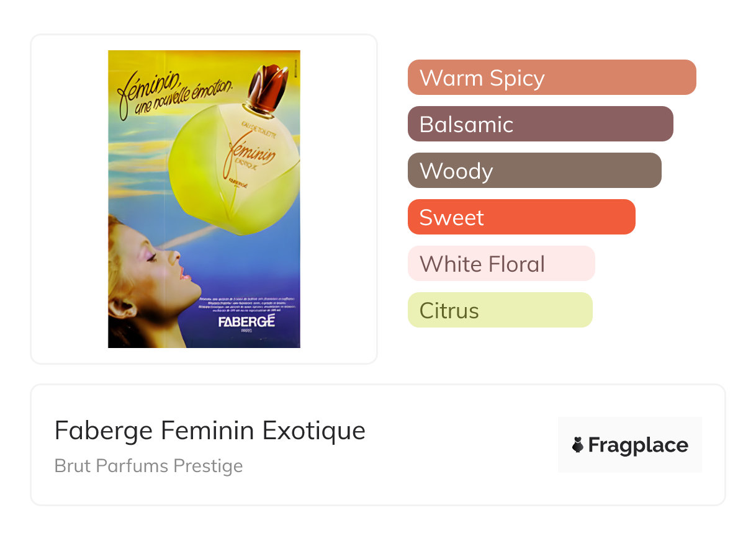
Task: Select the Warm Spicy accord bar
Action: (x=551, y=78)
